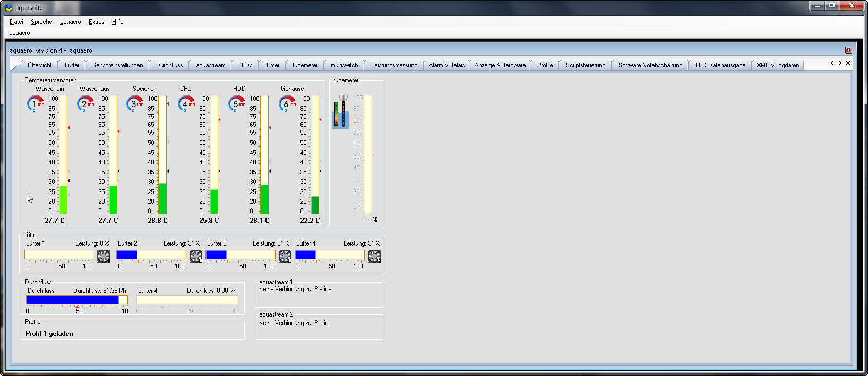868x376 pixels.
Task: Click the sensor 3 gauge icon for Speicher
Action: click(135, 103)
